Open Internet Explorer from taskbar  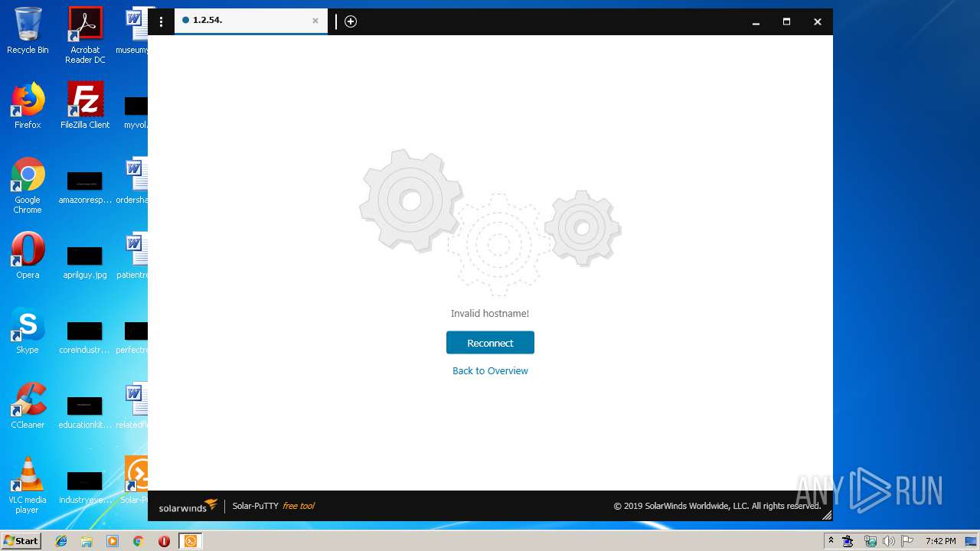point(61,541)
